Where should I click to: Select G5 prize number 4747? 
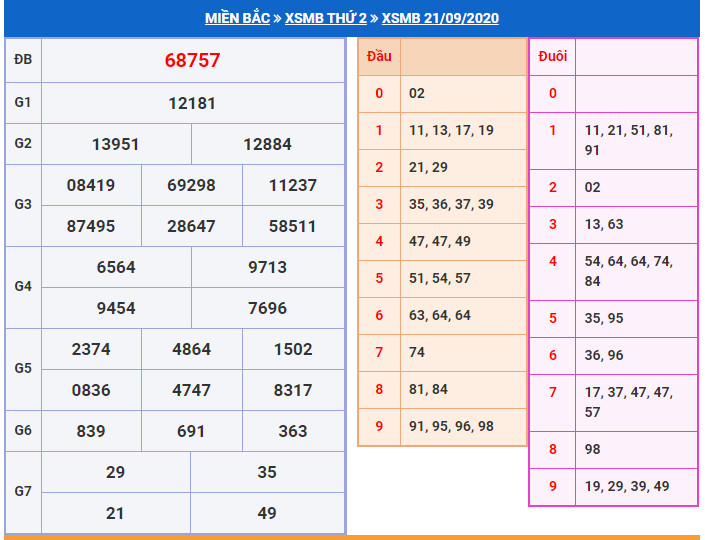192,390
